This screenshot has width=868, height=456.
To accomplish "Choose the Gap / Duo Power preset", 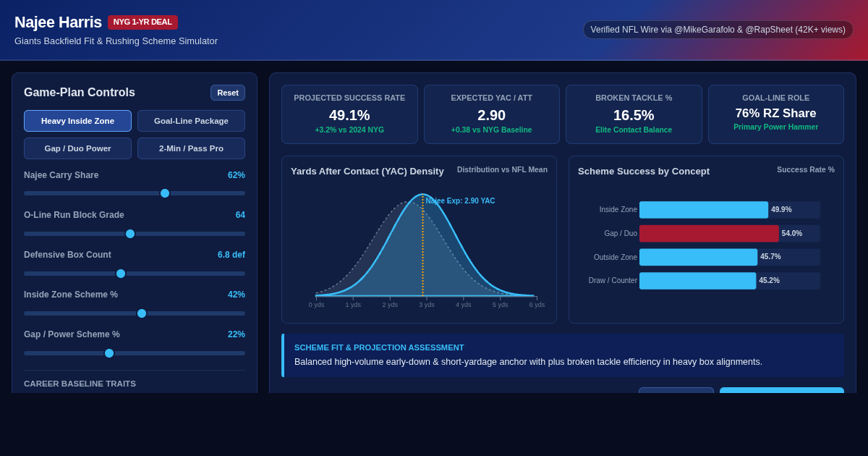I will tap(77, 148).
